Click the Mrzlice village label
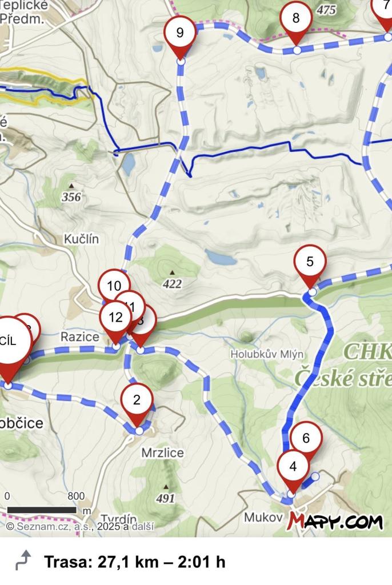Image resolution: width=392 pixels, height=585 pixels. coord(162,453)
